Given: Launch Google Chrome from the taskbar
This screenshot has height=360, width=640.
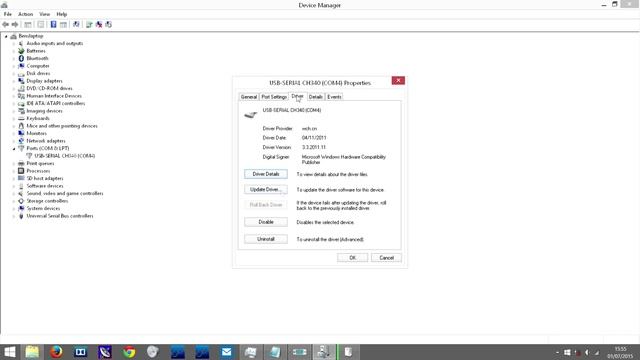Looking at the screenshot, I should pos(129,352).
